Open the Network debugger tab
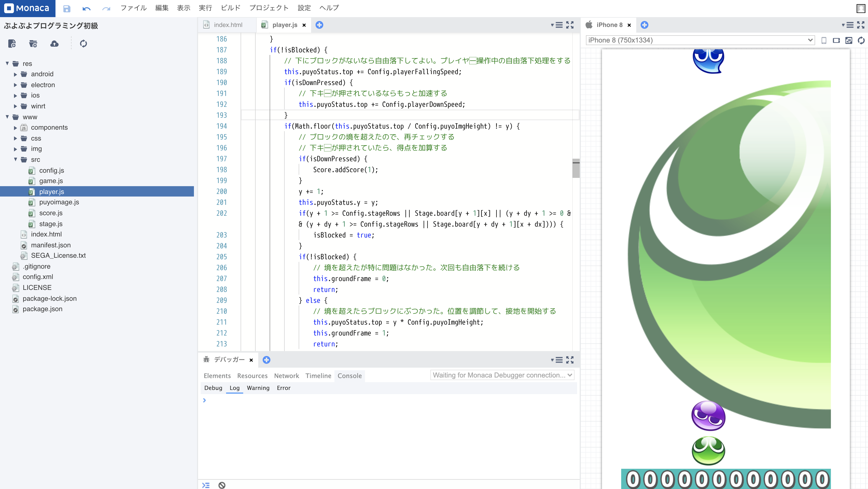 pyautogui.click(x=286, y=376)
